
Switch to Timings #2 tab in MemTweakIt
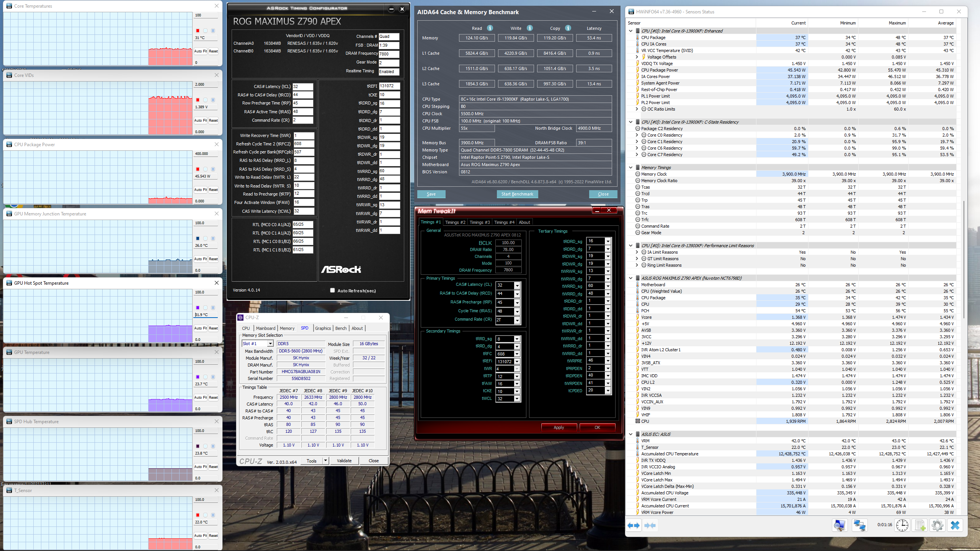coord(455,222)
